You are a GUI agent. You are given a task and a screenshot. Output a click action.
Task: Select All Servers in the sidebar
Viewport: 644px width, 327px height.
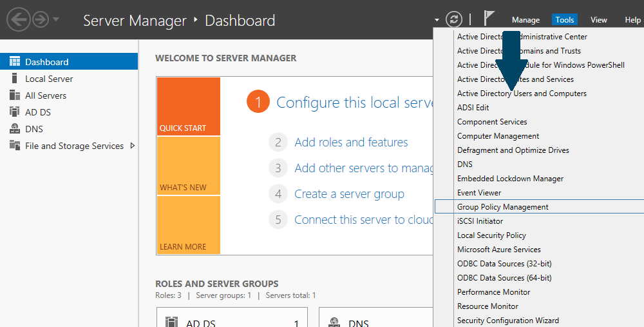(46, 95)
